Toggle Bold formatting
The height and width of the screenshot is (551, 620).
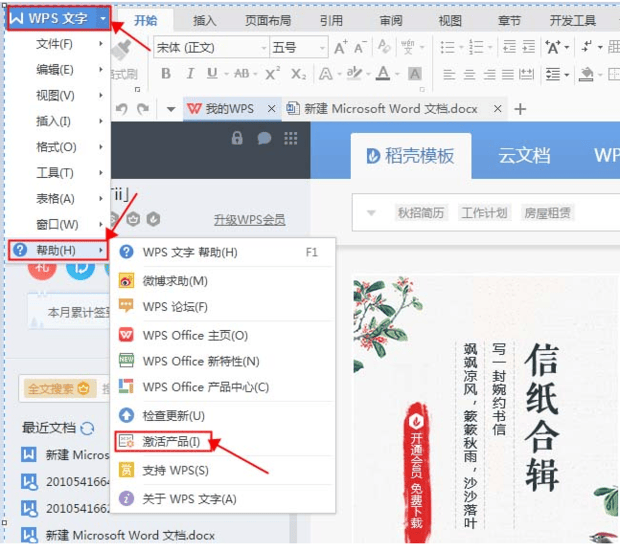166,74
